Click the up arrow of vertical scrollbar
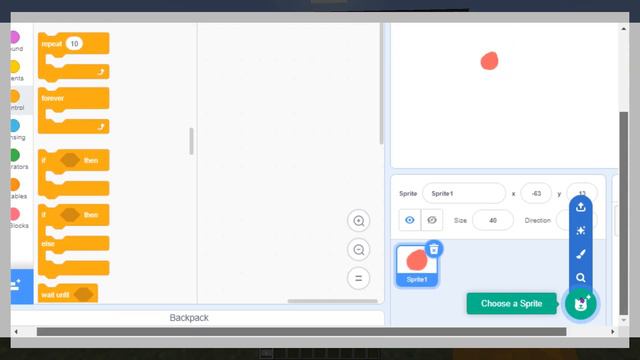Screen dimensions: 640x360 (624, 29)
